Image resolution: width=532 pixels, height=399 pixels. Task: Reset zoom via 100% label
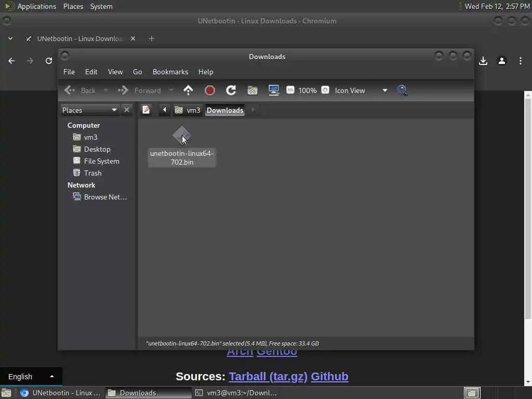click(308, 90)
